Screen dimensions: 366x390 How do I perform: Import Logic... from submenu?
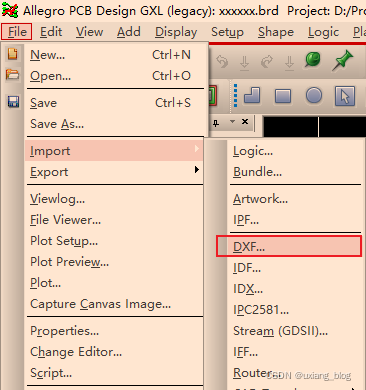[295, 151]
